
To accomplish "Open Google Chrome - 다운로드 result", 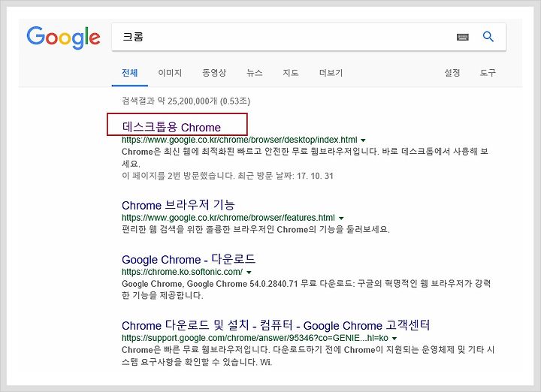I will point(189,259).
